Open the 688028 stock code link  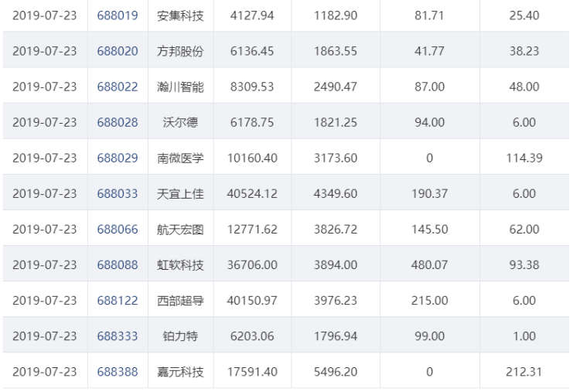118,122
